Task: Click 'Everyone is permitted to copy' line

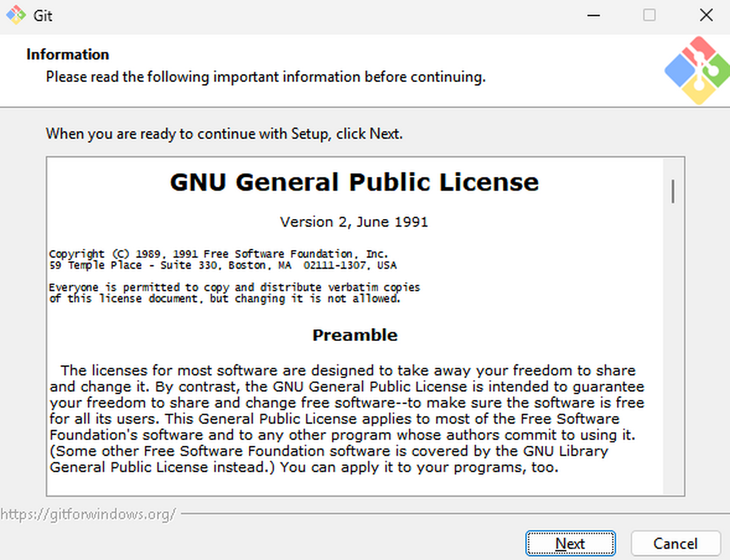Action: 234,287
